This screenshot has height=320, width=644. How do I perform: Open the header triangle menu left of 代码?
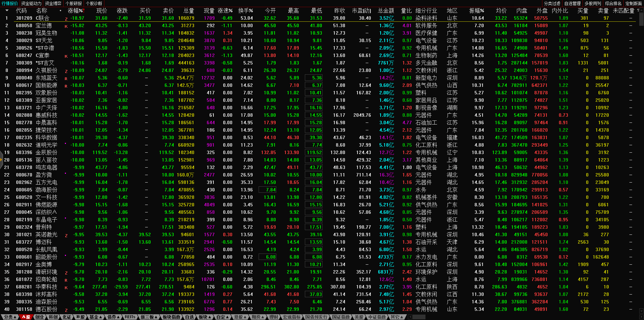click(7, 11)
